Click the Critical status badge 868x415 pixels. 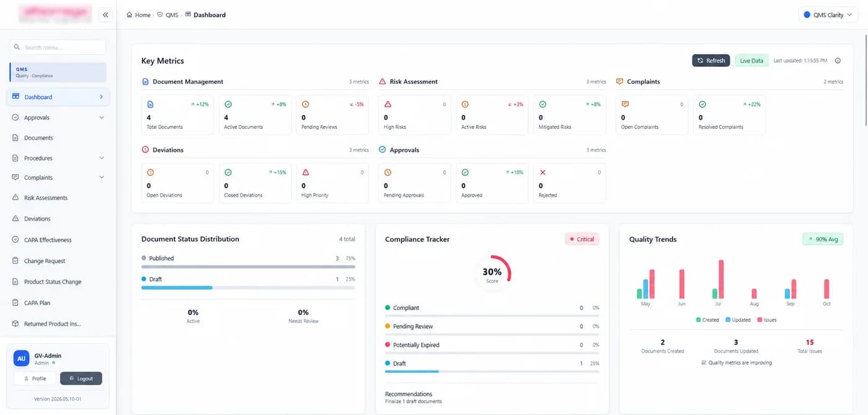pyautogui.click(x=582, y=239)
